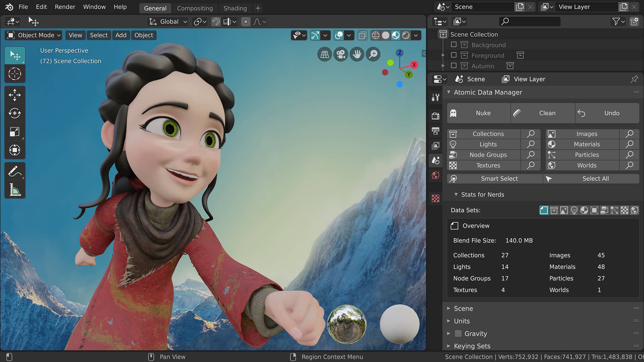This screenshot has width=644, height=362.
Task: Select the Transform tool
Action: point(15,150)
